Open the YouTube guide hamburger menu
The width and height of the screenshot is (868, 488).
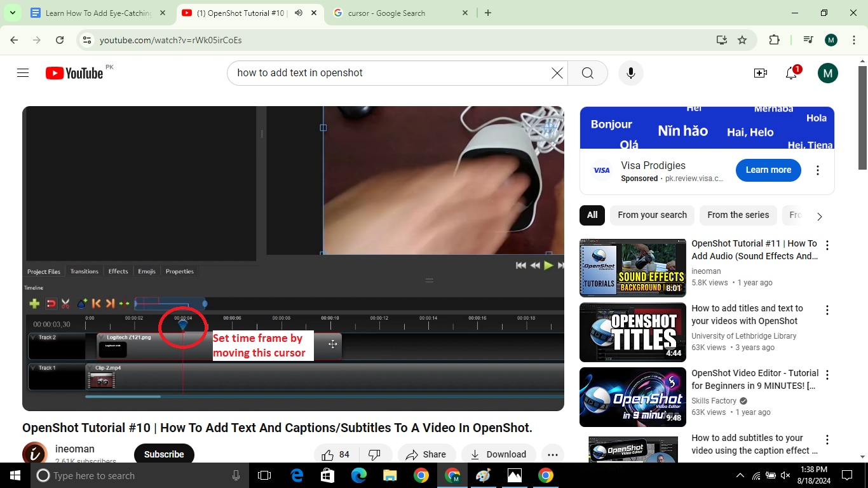pos(23,73)
